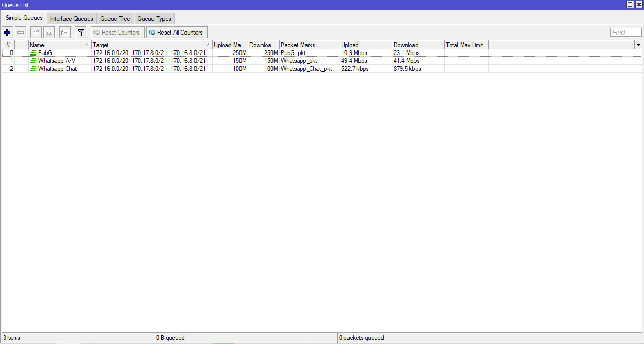Select the Whatsapp Chat queue name
The height and width of the screenshot is (344, 644).
(57, 69)
